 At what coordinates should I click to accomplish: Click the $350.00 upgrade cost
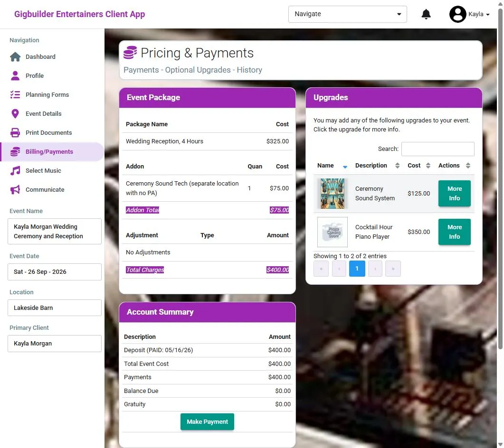(418, 232)
